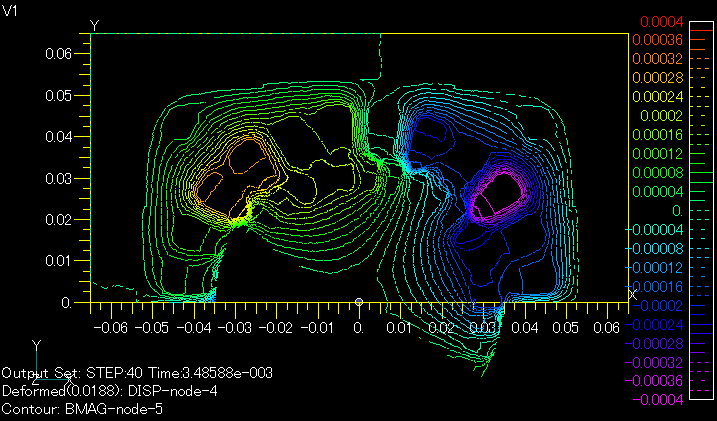Click the origin circle marker on X axis

pos(359,302)
